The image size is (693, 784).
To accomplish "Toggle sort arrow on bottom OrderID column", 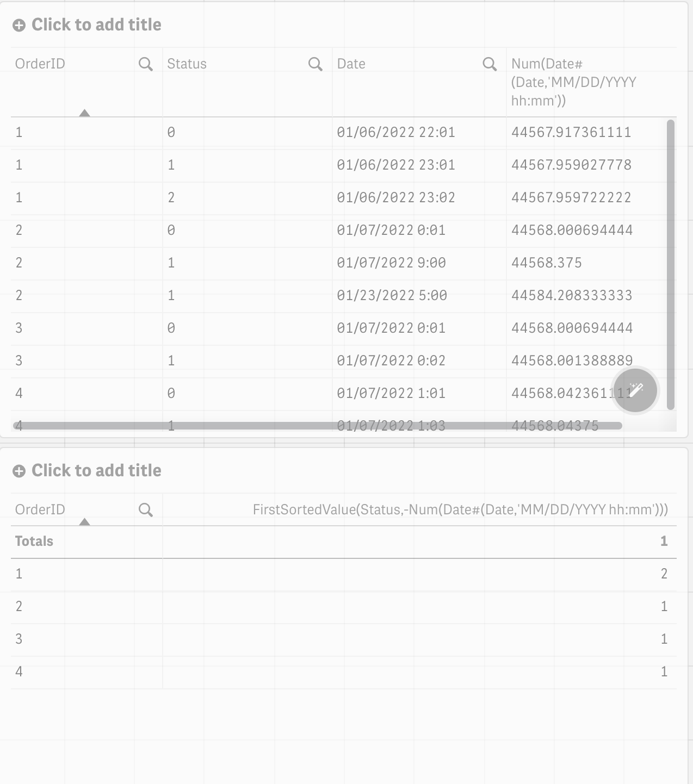I will click(84, 522).
